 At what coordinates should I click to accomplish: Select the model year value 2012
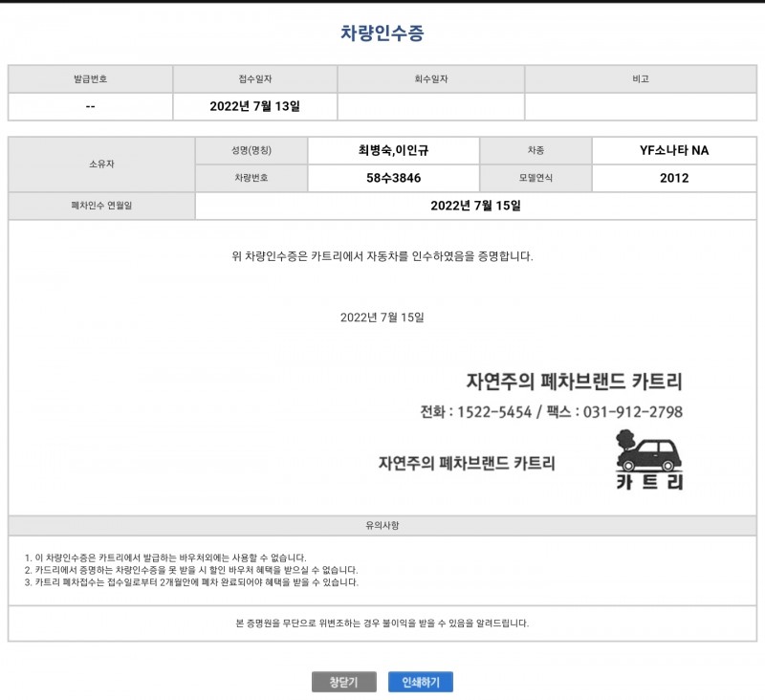tap(674, 178)
